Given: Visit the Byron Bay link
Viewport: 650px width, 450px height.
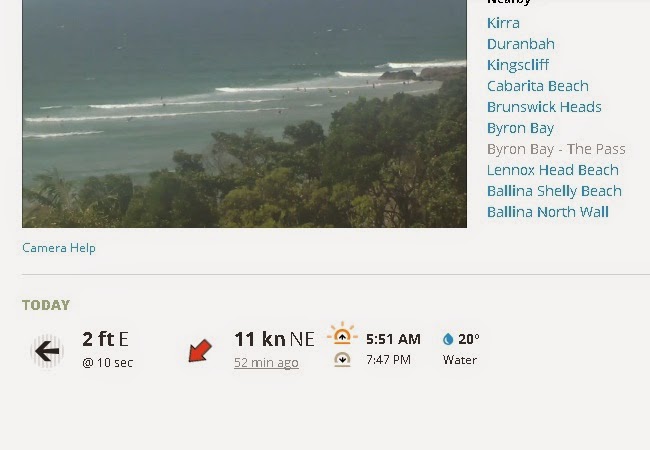Looking at the screenshot, I should [520, 128].
